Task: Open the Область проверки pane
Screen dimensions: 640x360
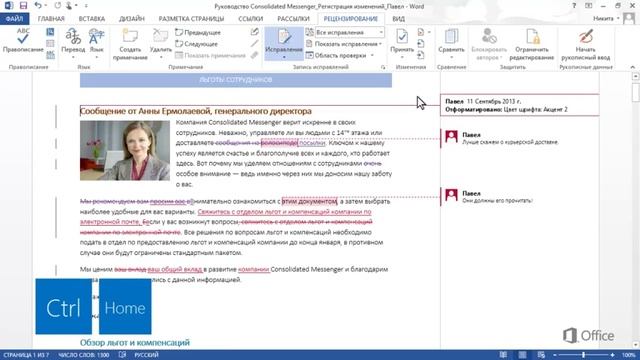Action: tap(336, 55)
